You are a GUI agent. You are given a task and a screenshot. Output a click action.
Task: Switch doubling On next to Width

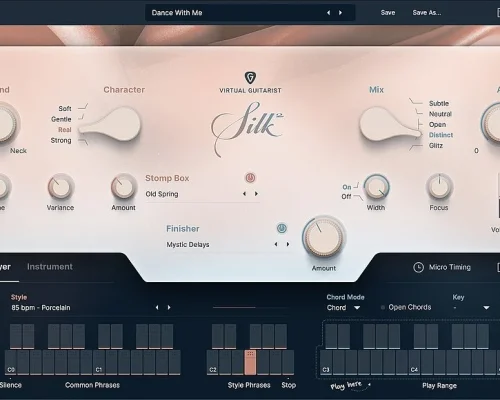coord(347,187)
